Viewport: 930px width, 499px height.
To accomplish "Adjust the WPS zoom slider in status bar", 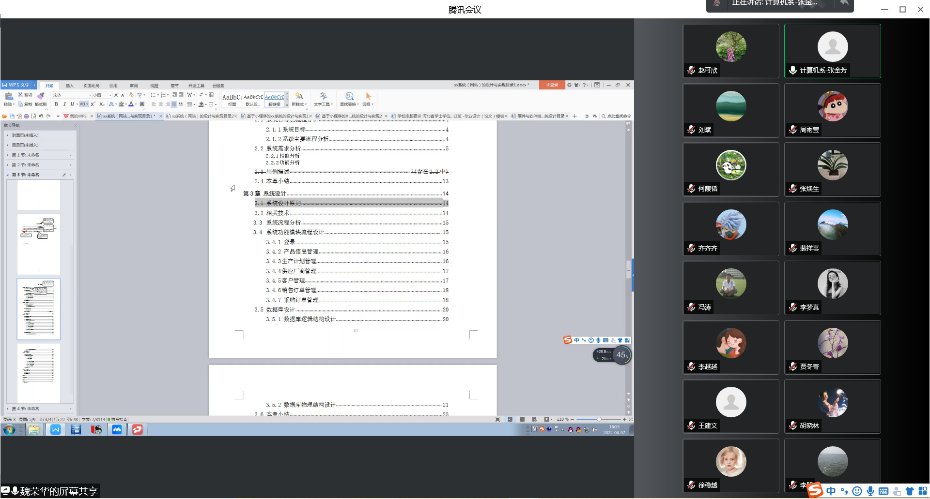I will coord(598,419).
